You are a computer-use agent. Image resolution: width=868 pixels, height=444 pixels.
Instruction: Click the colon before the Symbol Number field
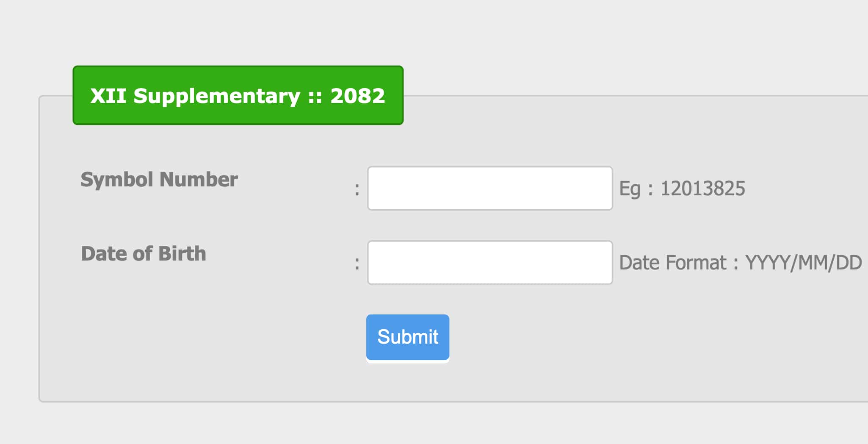pos(357,189)
